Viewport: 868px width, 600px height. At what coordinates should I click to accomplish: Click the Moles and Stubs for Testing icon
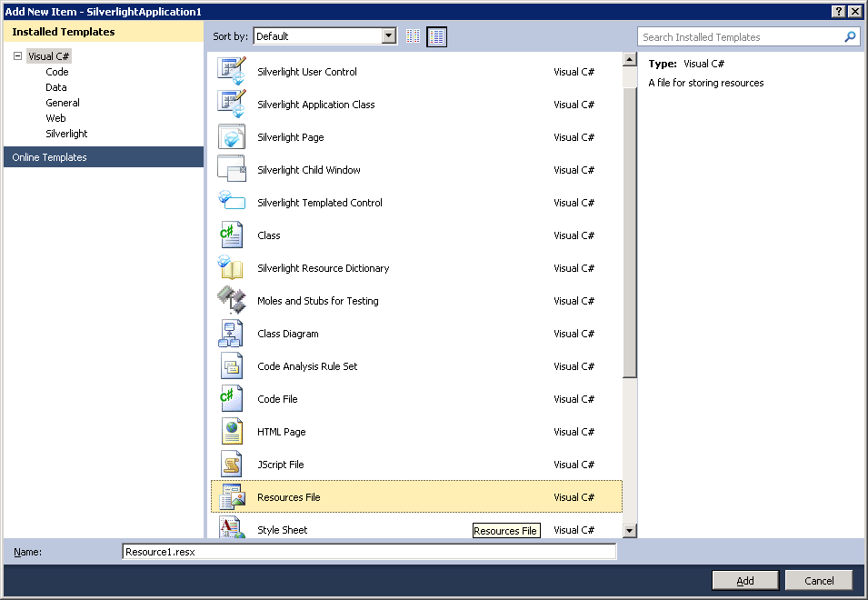(232, 300)
